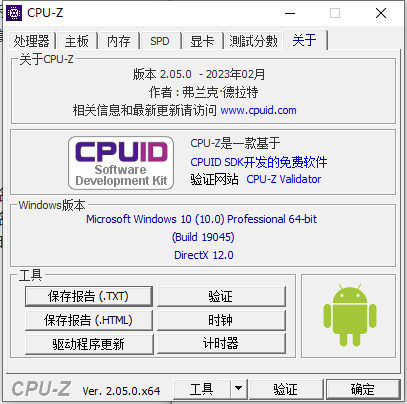Open the 測試分數 benchmark tab

pos(253,41)
